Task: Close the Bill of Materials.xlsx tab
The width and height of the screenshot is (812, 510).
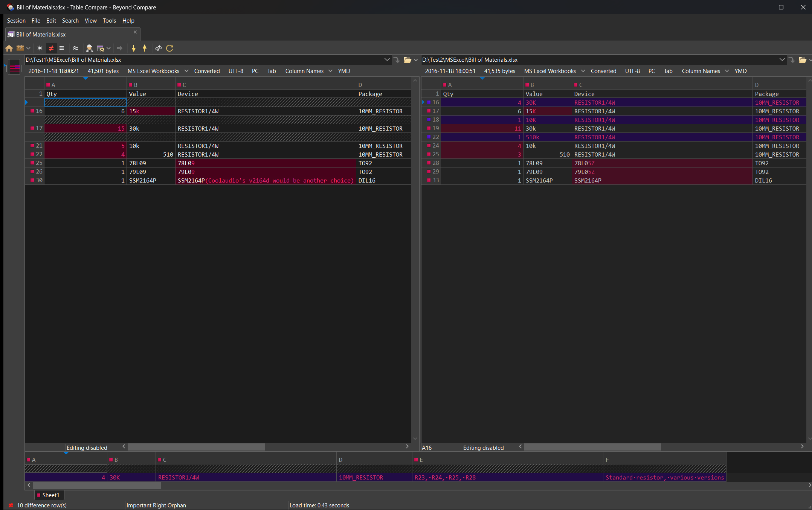Action: 135,32
